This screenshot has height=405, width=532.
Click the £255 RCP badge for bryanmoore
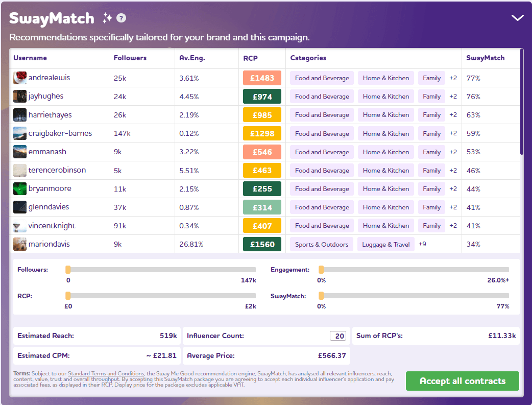coord(262,189)
